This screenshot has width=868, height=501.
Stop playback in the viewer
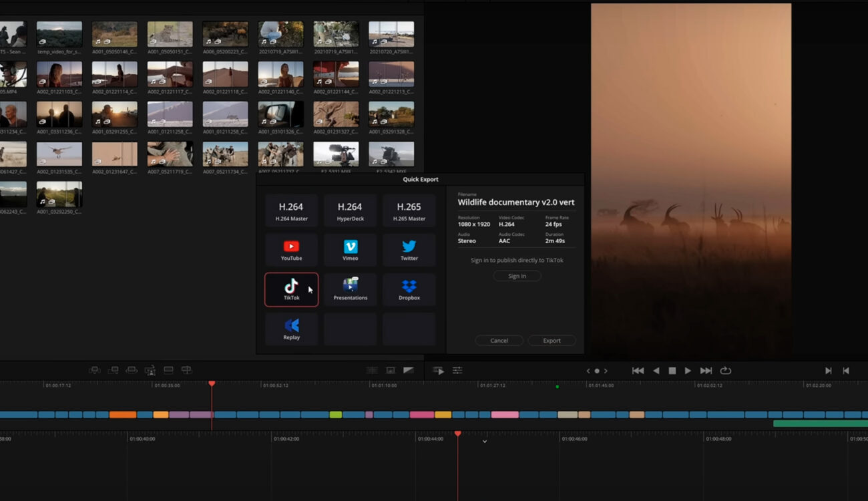[672, 371]
